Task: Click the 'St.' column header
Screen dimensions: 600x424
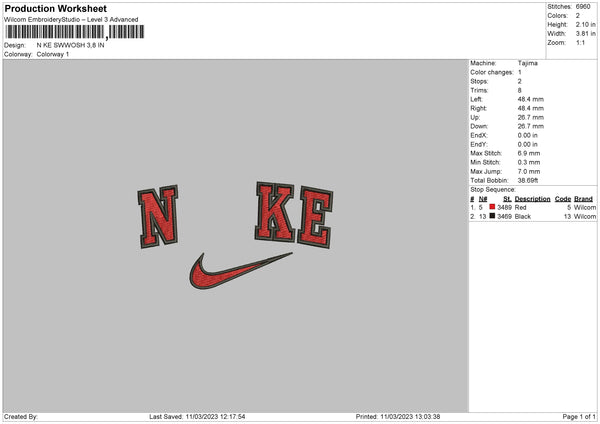Action: click(x=507, y=199)
